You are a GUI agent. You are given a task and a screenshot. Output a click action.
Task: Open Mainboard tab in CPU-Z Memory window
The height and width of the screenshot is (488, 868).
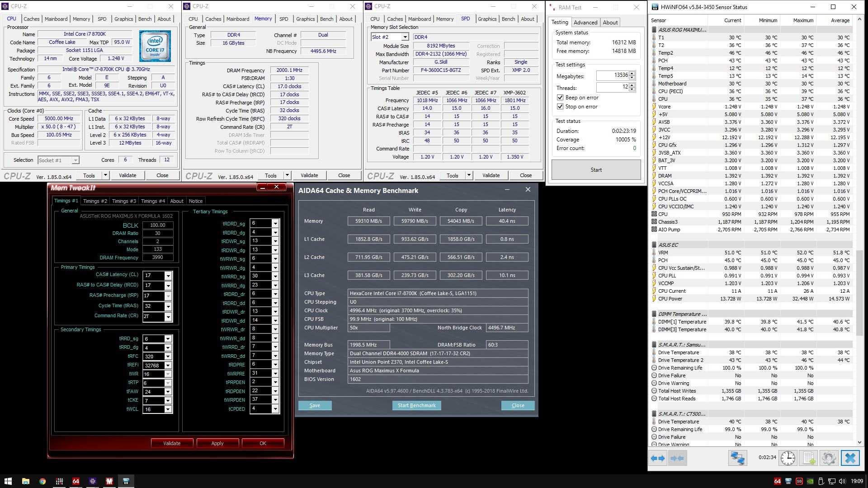[x=237, y=19]
